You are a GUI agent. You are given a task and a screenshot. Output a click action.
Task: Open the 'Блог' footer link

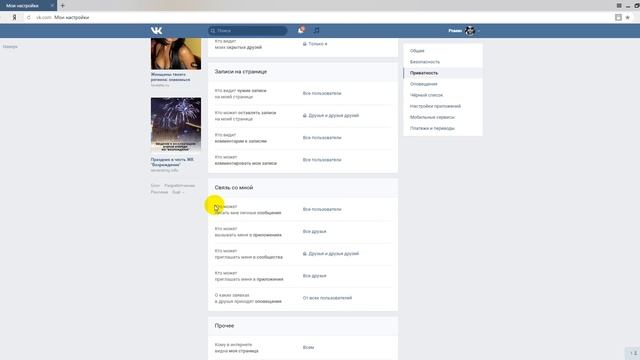155,186
